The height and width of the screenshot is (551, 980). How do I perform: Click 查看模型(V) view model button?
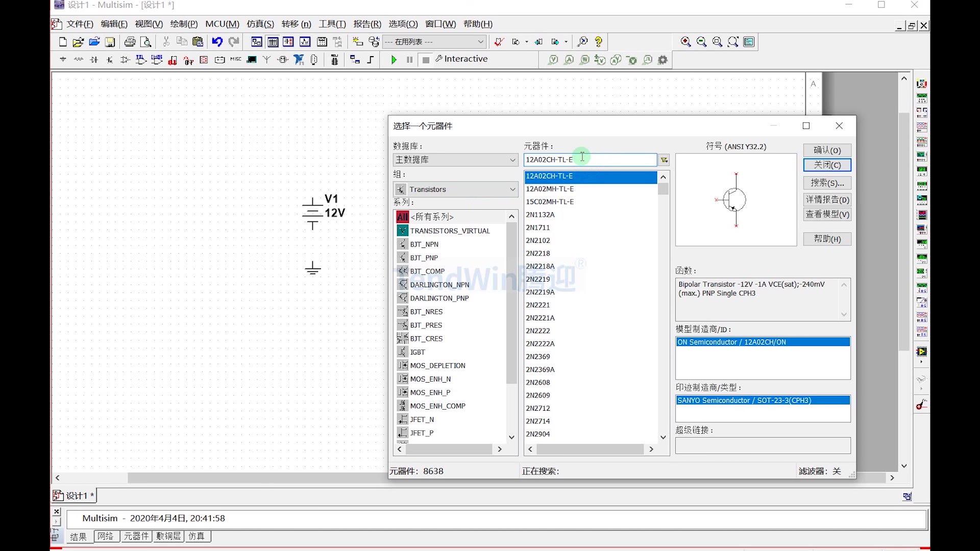[827, 215]
